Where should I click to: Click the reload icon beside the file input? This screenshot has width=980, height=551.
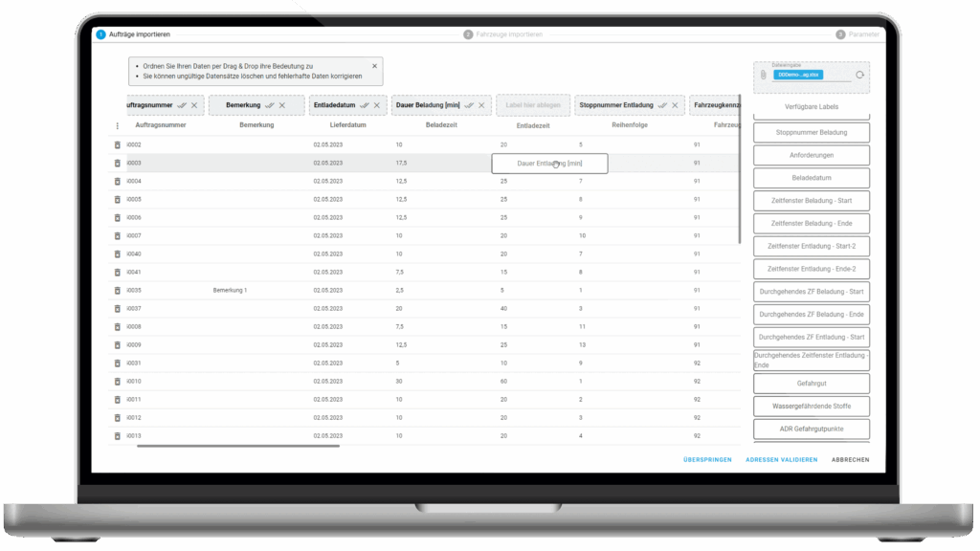coord(859,75)
